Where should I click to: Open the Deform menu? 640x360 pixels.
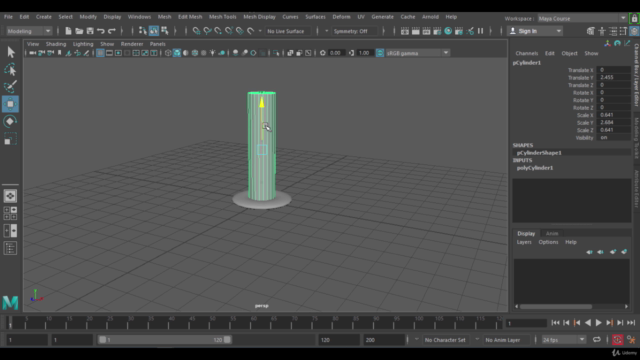(x=341, y=17)
